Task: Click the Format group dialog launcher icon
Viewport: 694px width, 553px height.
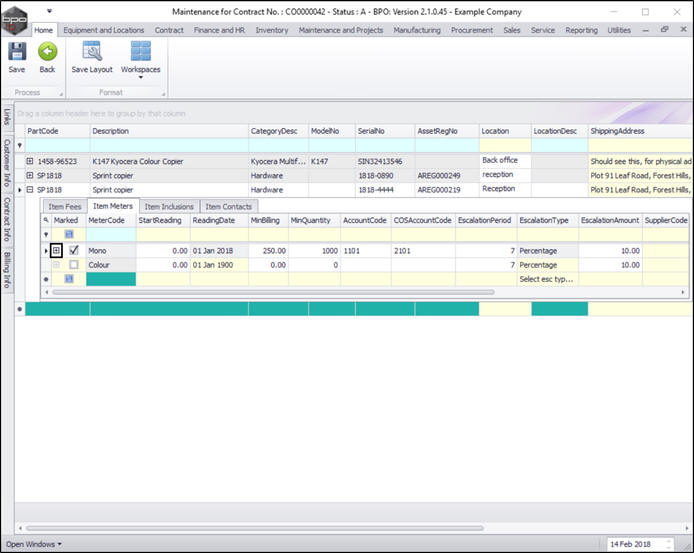Action: click(162, 91)
